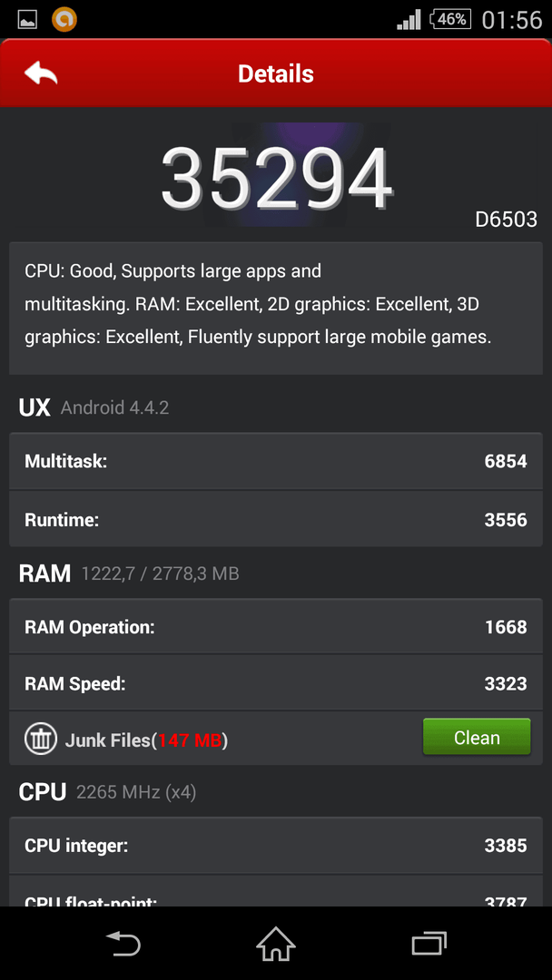Viewport: 552px width, 980px height.
Task: Tap the junk files trash can icon
Action: click(41, 738)
